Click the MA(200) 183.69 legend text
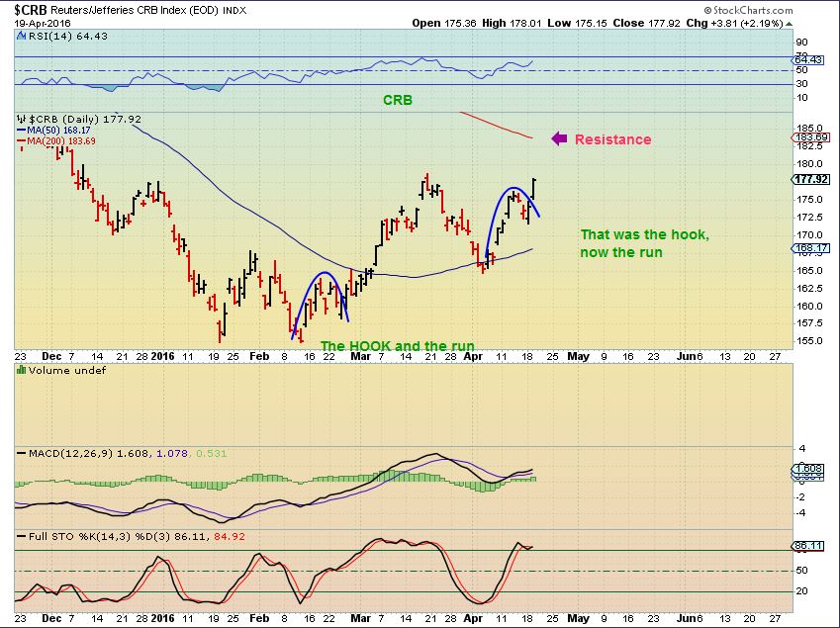This screenshot has height=628, width=840. 61,141
